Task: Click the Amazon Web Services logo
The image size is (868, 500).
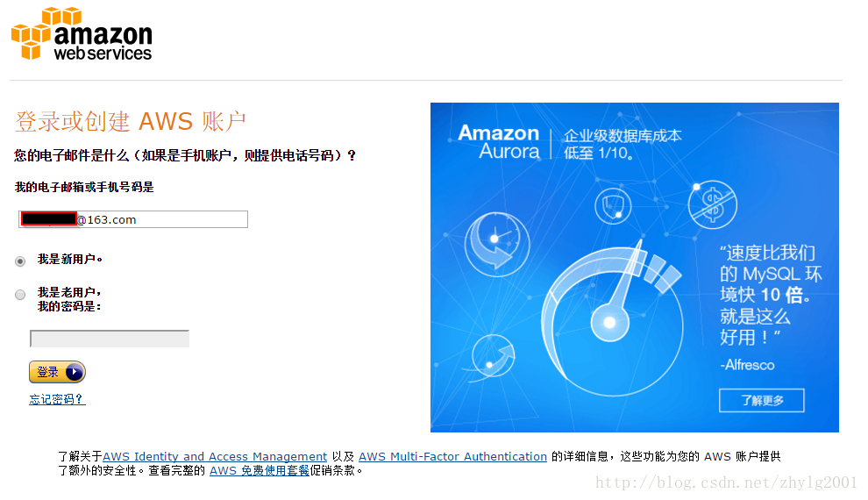Action: 82,34
